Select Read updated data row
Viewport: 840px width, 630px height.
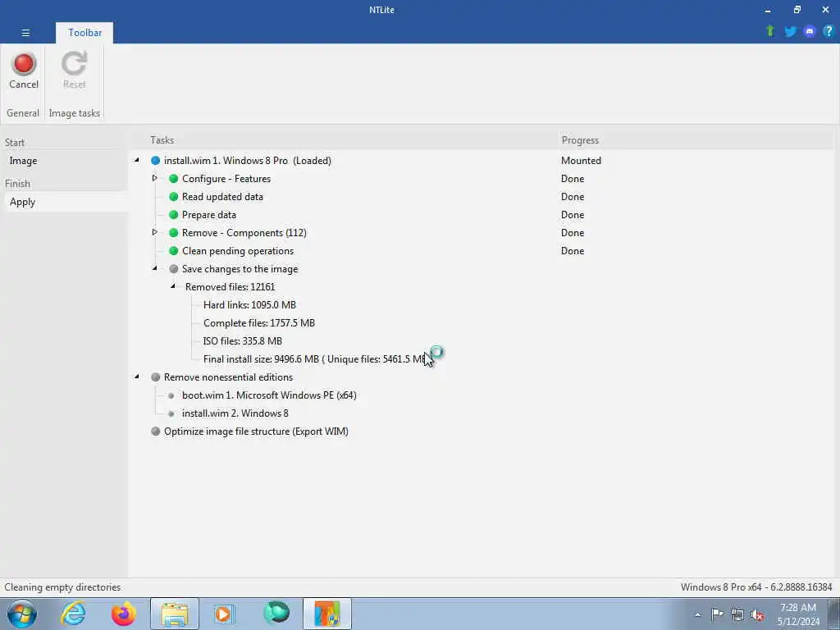pos(222,197)
